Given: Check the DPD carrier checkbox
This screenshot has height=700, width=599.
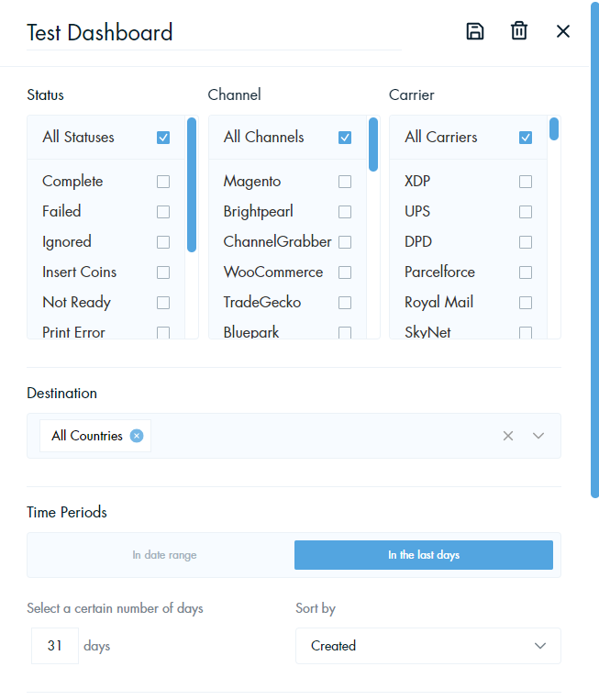Looking at the screenshot, I should [x=526, y=242].
